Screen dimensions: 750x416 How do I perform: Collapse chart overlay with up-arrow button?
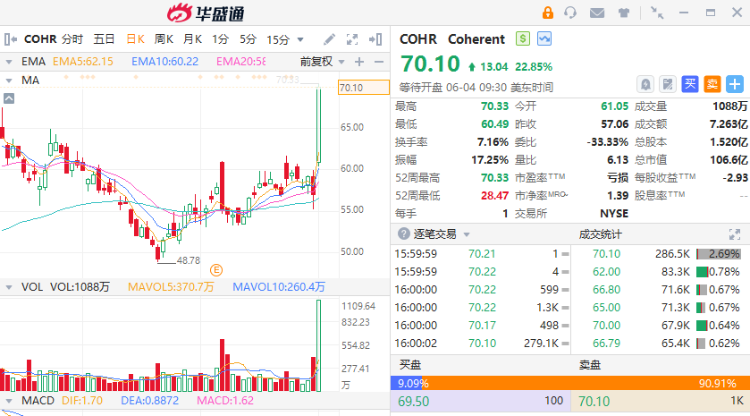coord(9,99)
